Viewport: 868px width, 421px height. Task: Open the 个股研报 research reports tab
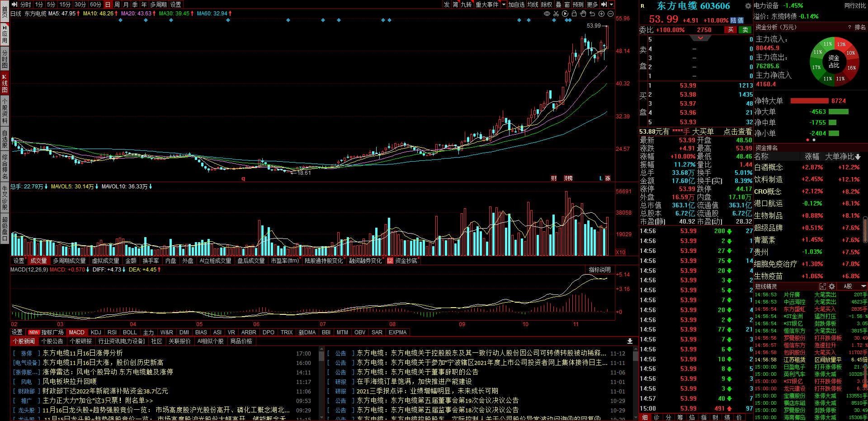[81, 341]
